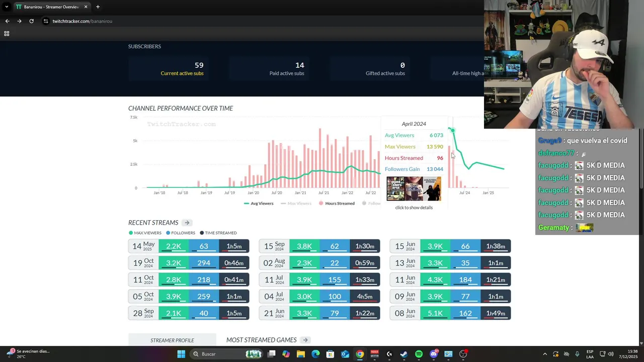This screenshot has height=362, width=644.
Task: Click the tray microphone icon
Action: (577, 354)
